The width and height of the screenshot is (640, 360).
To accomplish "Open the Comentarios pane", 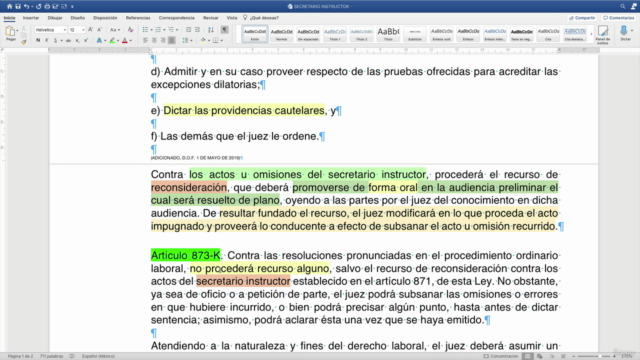I will click(618, 18).
